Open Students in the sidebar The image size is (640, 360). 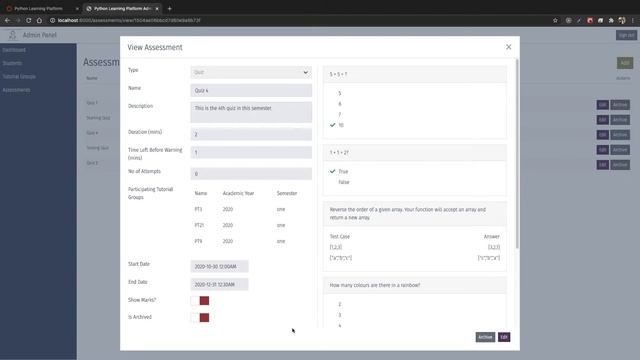point(12,63)
